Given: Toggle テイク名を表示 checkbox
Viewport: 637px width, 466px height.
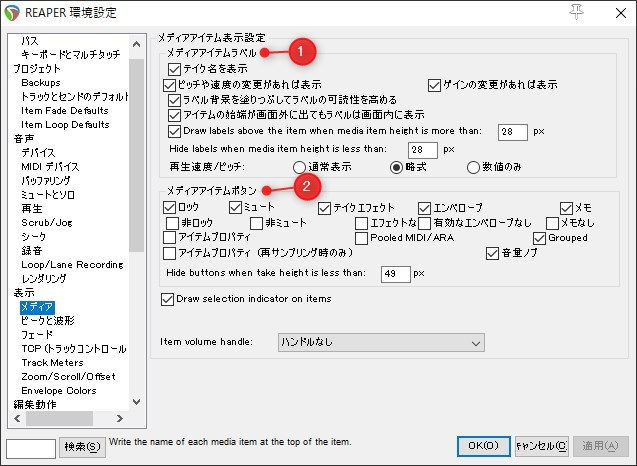Looking at the screenshot, I should [x=174, y=69].
